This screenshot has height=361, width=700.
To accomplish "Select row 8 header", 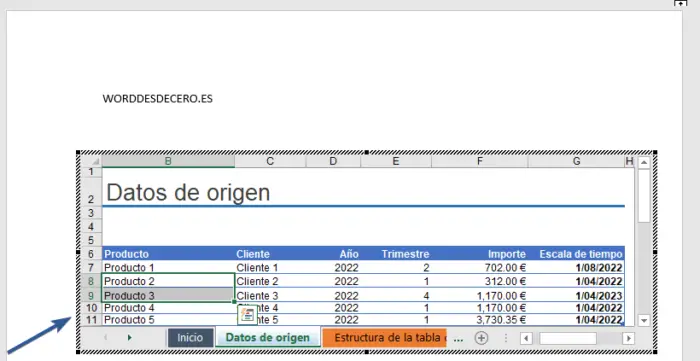I will tap(92, 282).
